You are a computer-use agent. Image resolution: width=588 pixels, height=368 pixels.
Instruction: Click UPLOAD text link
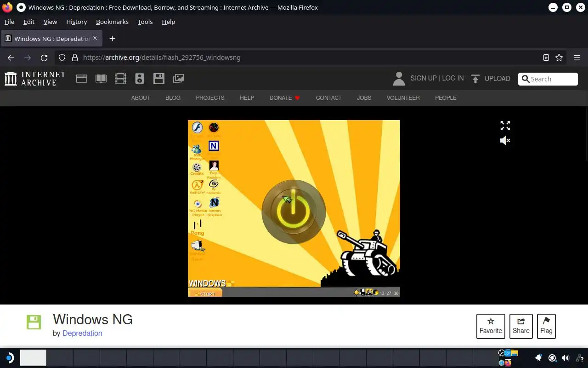tap(498, 79)
